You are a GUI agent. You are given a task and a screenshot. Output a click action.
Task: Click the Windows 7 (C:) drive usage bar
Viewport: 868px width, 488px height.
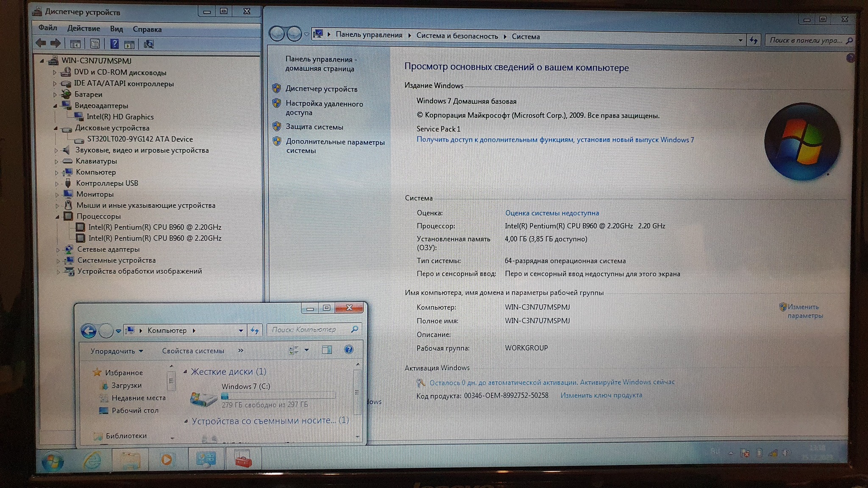tap(278, 396)
